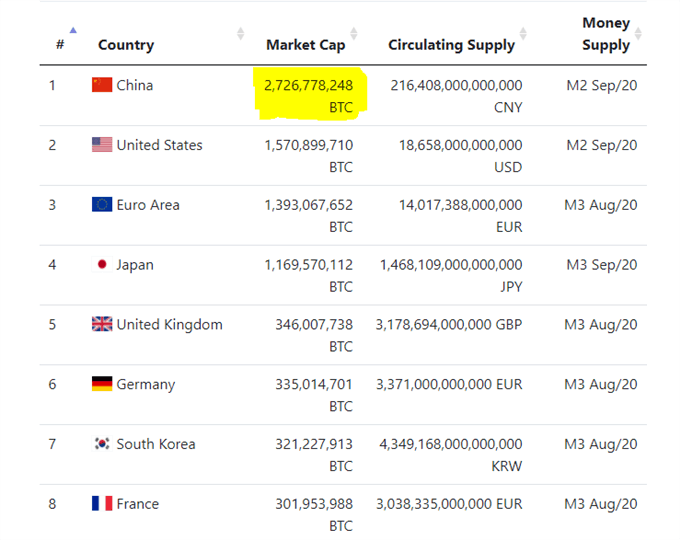This screenshot has height=540, width=680.
Task: Click the Market Cap column header
Action: [306, 45]
